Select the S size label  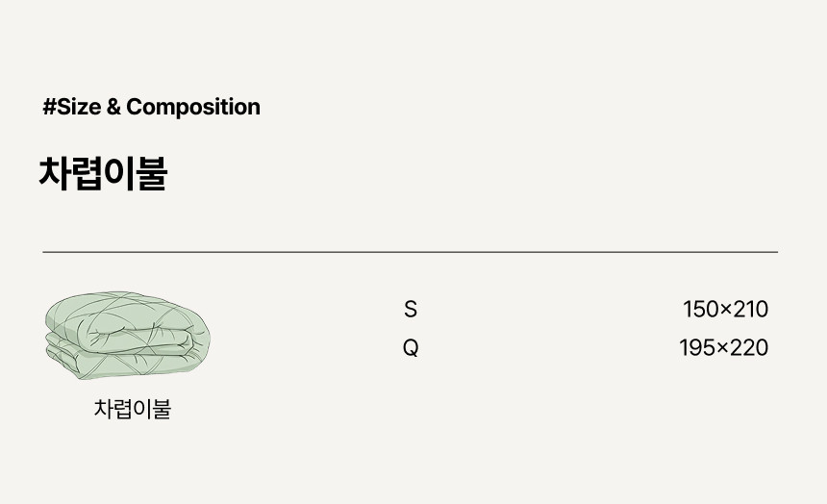(411, 310)
